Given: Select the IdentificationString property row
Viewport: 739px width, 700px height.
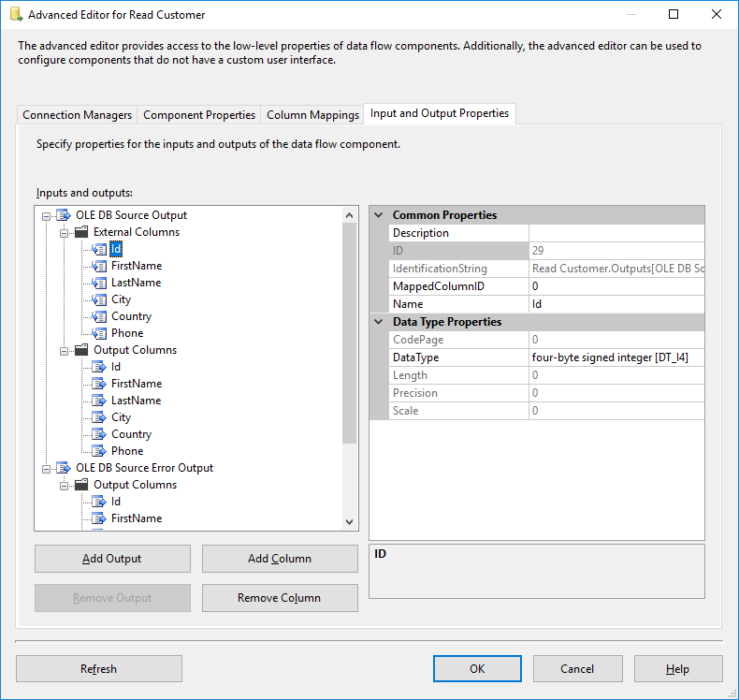Looking at the screenshot, I should coord(546,269).
